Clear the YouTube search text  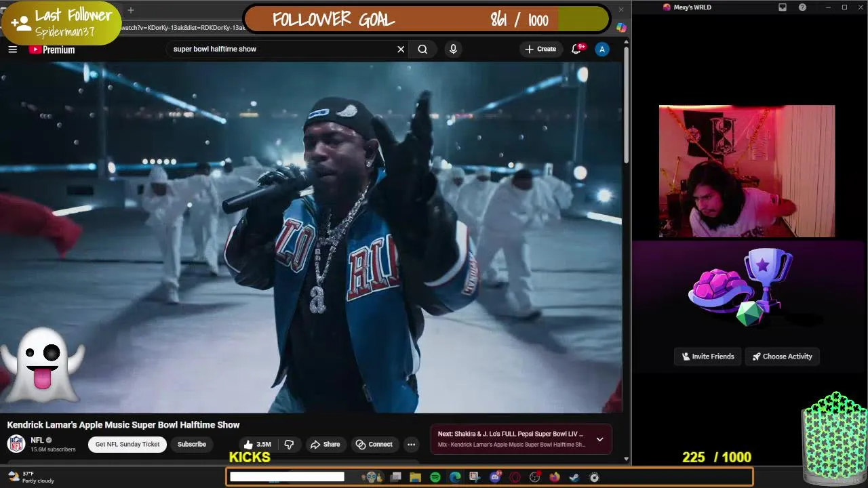401,49
